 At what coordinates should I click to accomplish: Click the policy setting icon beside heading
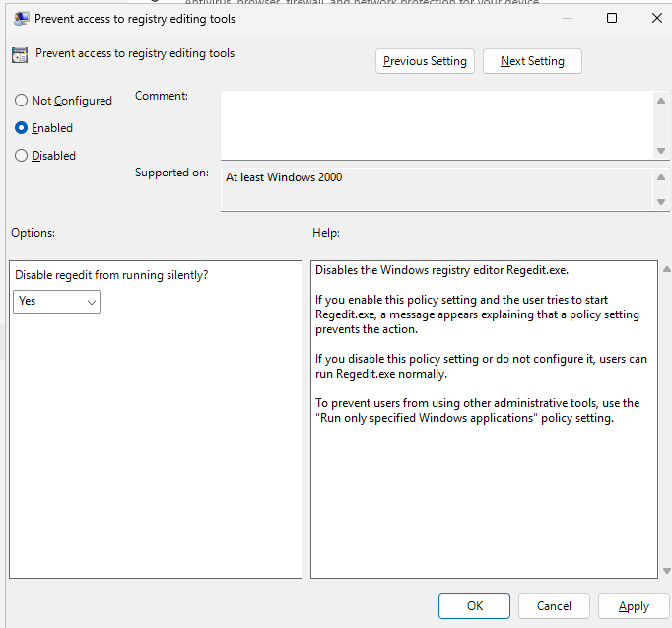[x=20, y=55]
